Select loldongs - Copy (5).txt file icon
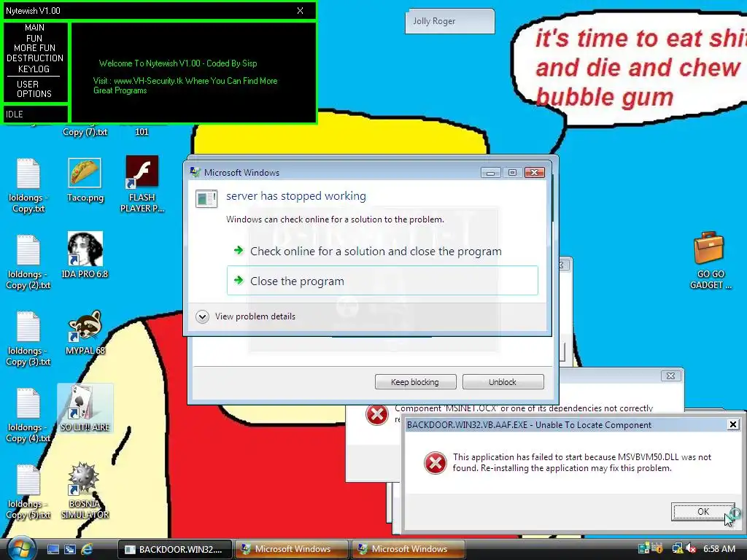This screenshot has height=560, width=747. (28, 480)
